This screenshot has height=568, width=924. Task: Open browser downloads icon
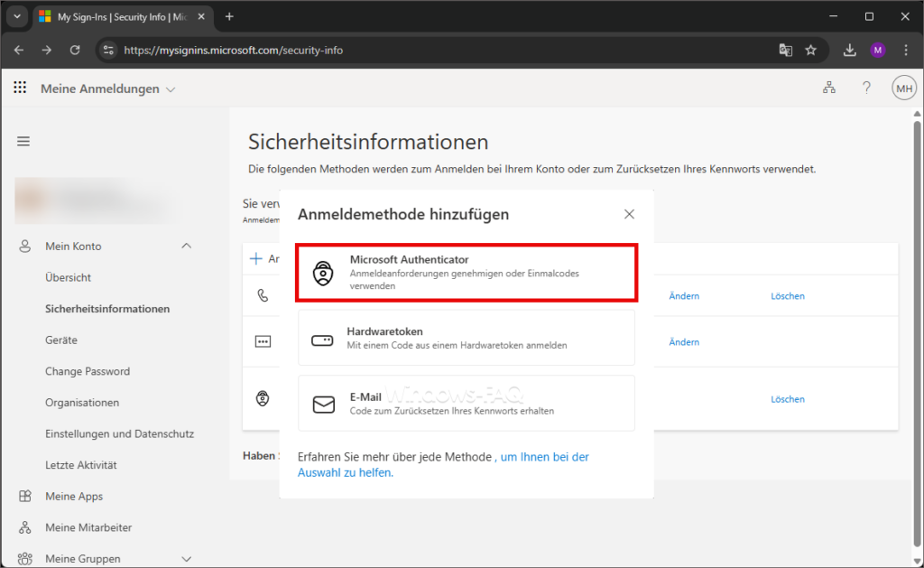click(x=849, y=51)
